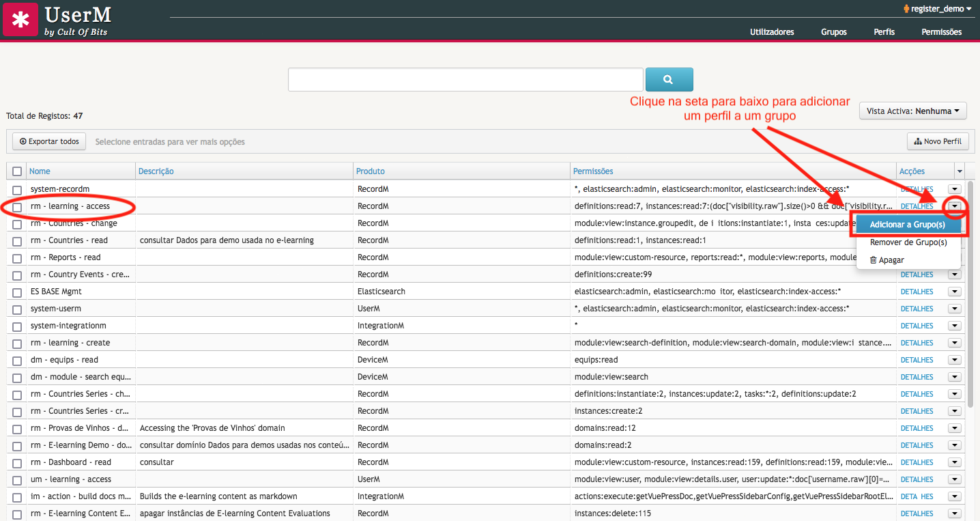Click the 'definitions:create:99' permissions cell
Screen dimensions: 980x521
[x=613, y=274]
